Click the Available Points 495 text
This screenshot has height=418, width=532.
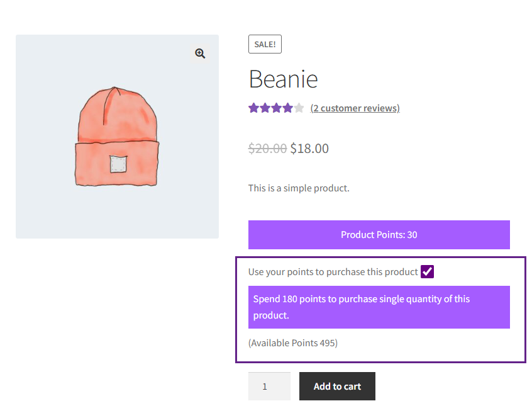click(x=292, y=343)
